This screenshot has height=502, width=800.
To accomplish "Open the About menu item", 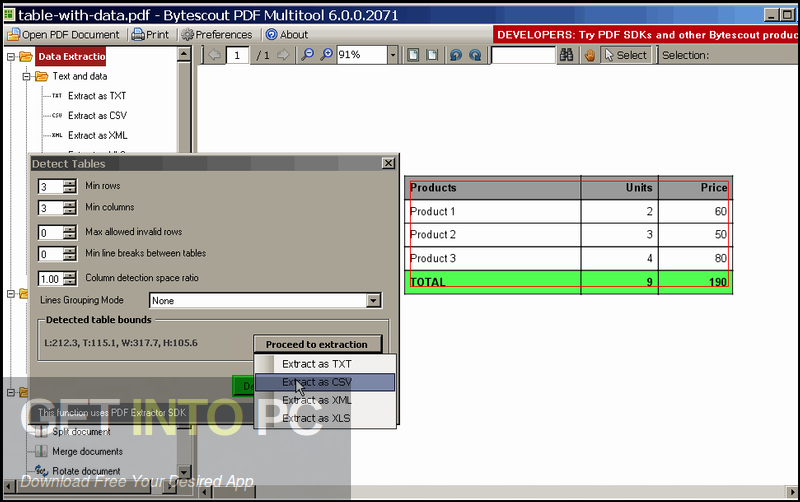I will tap(287, 35).
